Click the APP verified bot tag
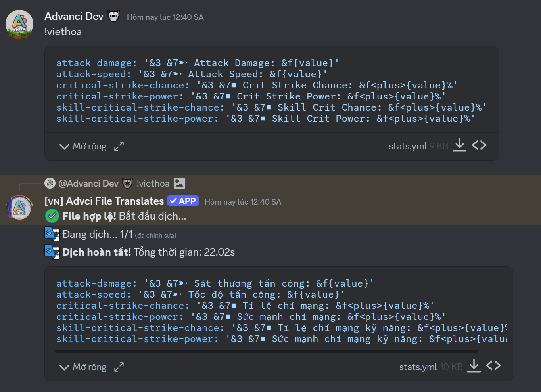Screen dimensions: 541x392 coord(183,201)
